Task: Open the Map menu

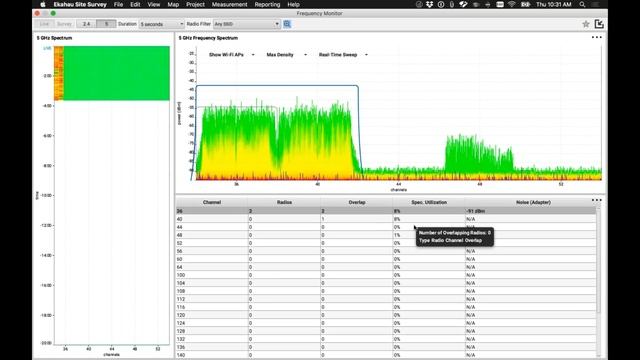Action: (x=173, y=4)
